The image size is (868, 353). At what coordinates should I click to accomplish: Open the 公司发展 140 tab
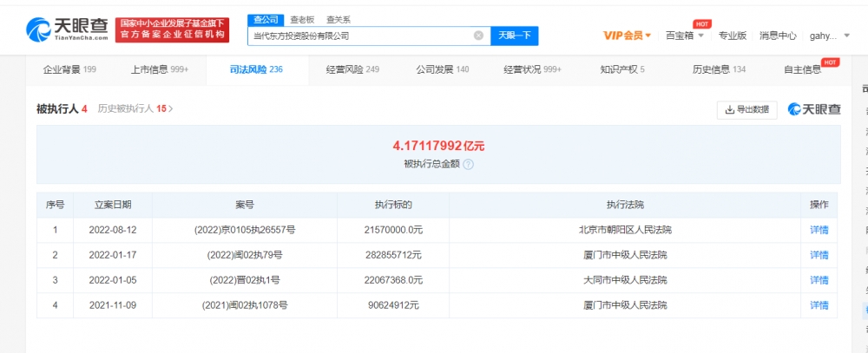point(443,69)
